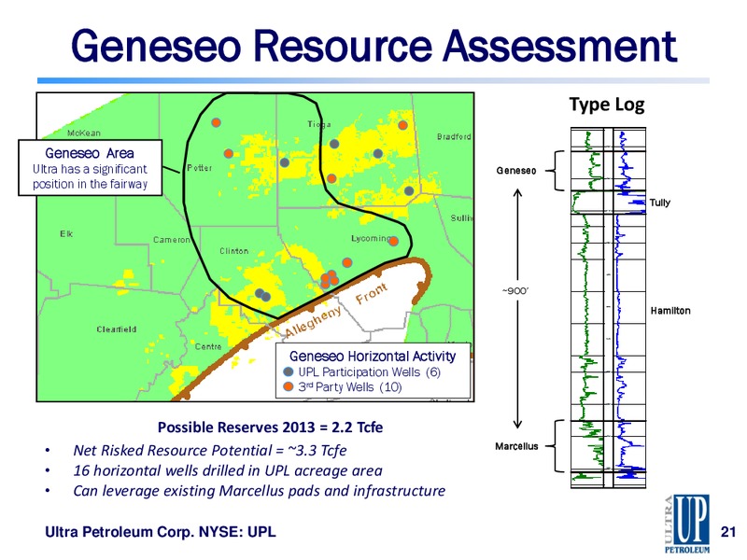Click the Cameron county label

tap(172, 240)
